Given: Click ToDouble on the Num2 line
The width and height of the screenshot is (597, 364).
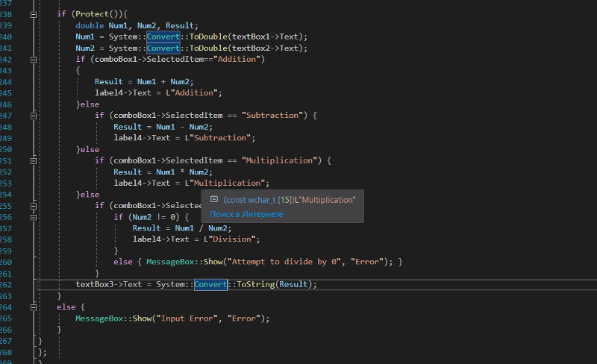Looking at the screenshot, I should point(208,48).
